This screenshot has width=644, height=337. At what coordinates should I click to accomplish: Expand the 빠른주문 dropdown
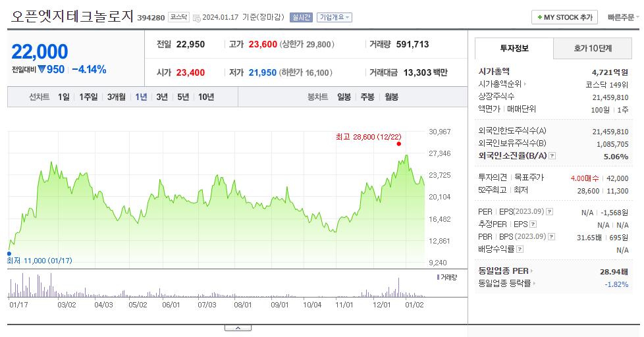click(623, 17)
